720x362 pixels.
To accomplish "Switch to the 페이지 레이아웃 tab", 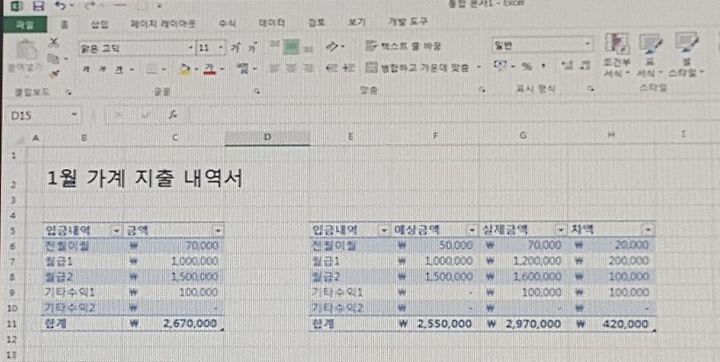I will coord(163,23).
